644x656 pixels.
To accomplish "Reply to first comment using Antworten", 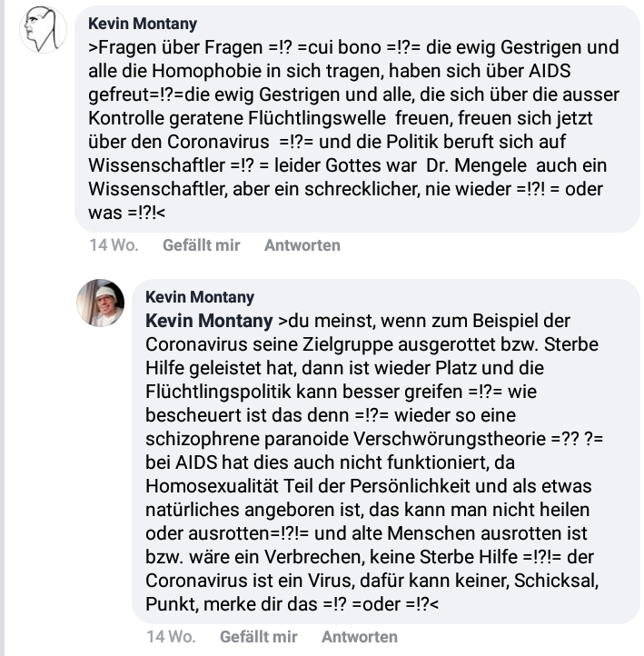I will 302,245.
